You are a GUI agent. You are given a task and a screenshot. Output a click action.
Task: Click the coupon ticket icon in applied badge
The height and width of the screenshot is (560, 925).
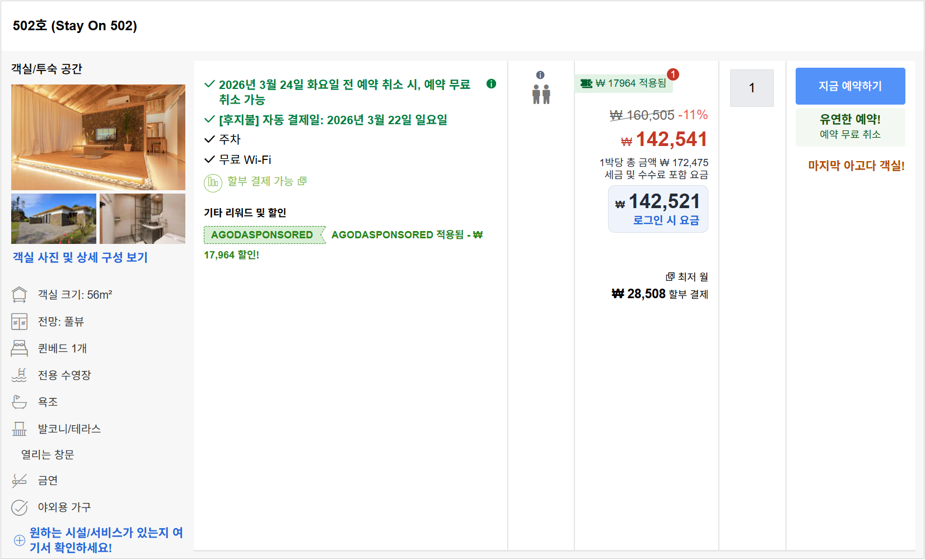coord(586,83)
